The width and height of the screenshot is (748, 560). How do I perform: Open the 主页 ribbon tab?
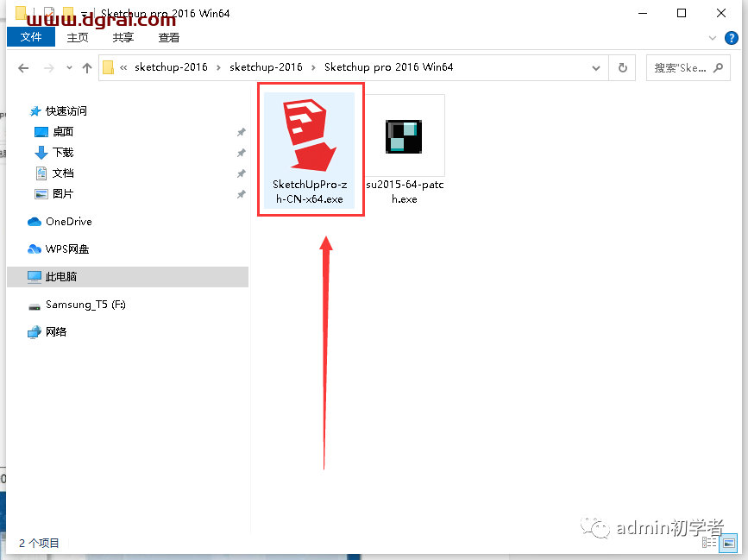[x=78, y=37]
